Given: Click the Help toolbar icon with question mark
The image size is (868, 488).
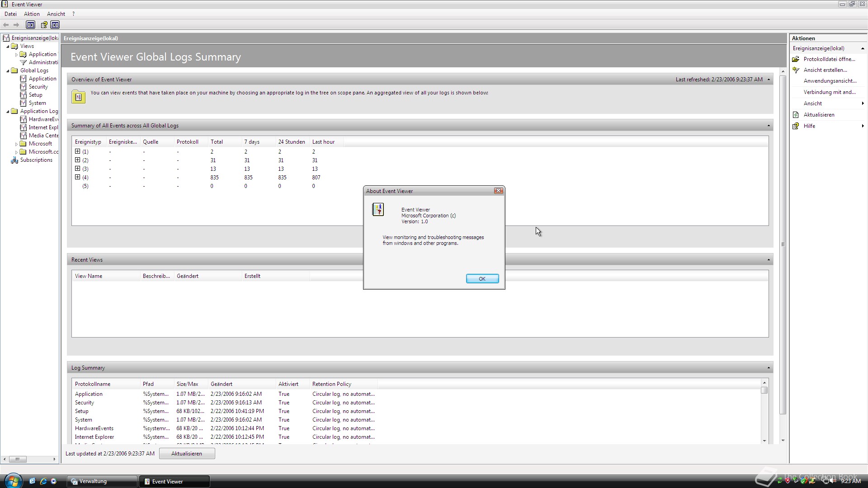Looking at the screenshot, I should (x=44, y=25).
